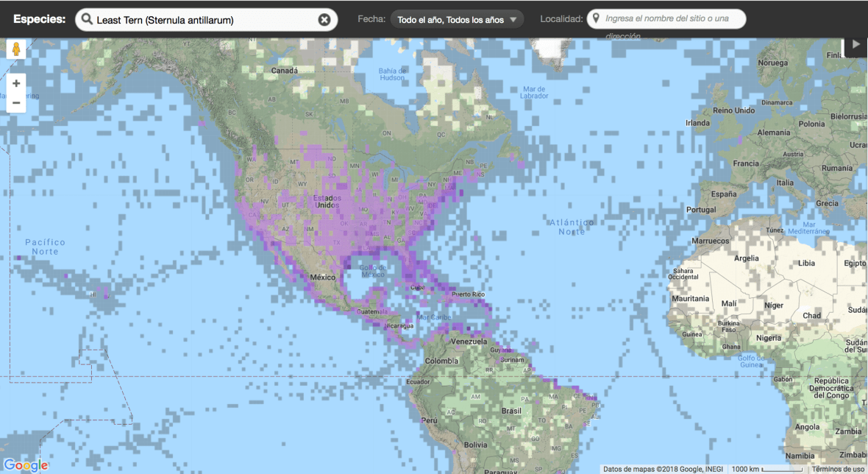The image size is (868, 474).
Task: Click the Francia label on the map
Action: pos(746,164)
